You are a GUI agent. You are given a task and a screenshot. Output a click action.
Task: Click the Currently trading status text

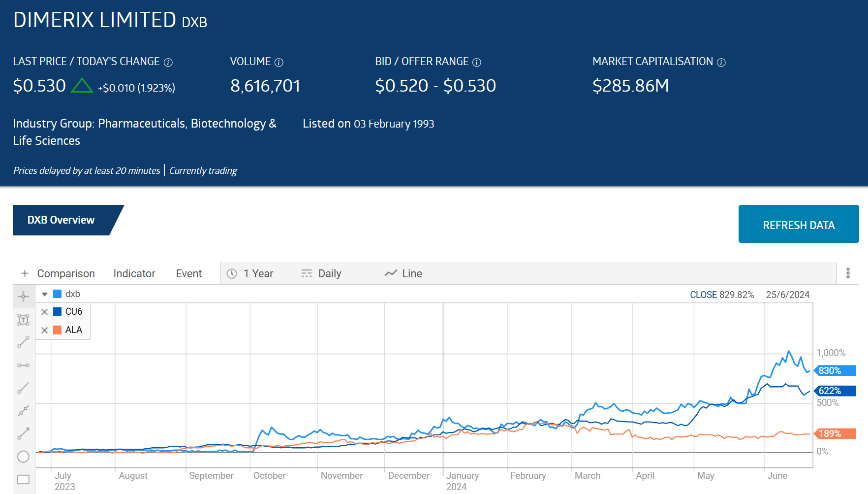coord(203,170)
